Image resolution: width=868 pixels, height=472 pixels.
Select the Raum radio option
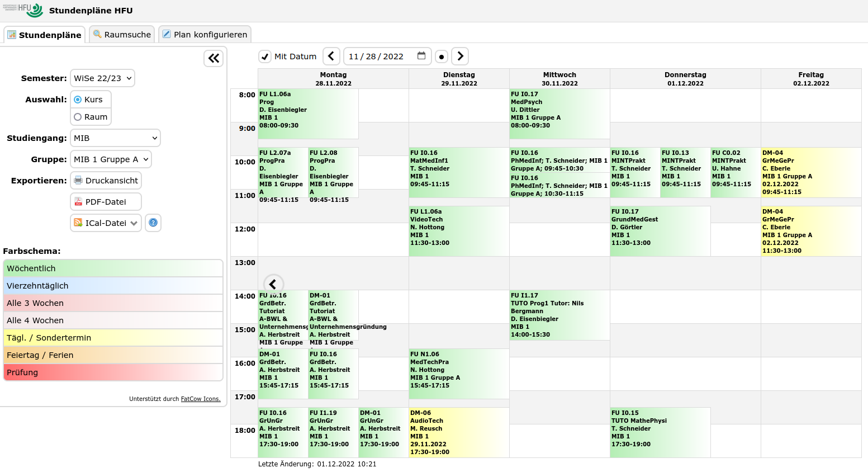[78, 117]
